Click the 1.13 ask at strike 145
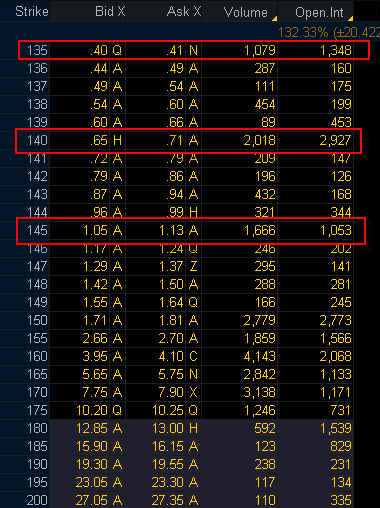The width and height of the screenshot is (380, 508). [x=171, y=230]
